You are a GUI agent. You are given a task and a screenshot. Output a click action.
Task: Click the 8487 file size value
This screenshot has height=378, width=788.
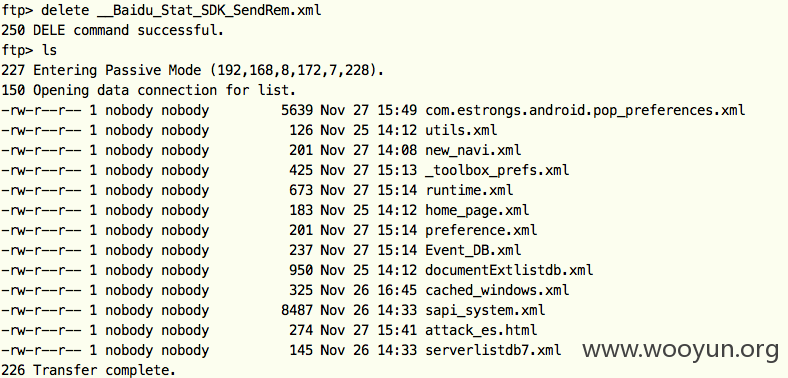tap(297, 311)
